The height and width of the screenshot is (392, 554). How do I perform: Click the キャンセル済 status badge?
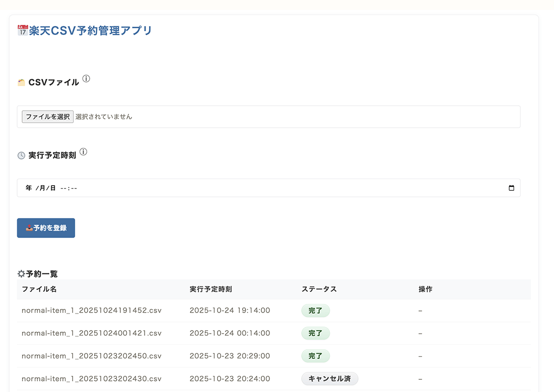(329, 378)
